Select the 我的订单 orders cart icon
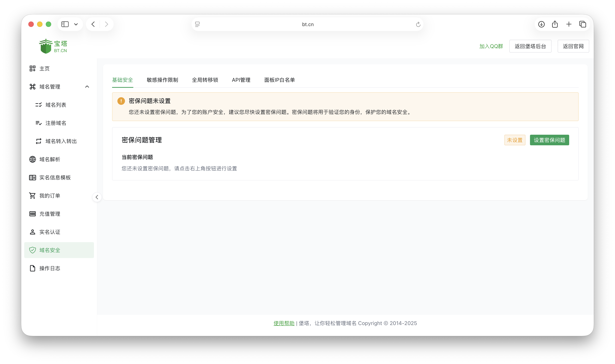Viewport: 615px width, 364px height. tap(33, 195)
